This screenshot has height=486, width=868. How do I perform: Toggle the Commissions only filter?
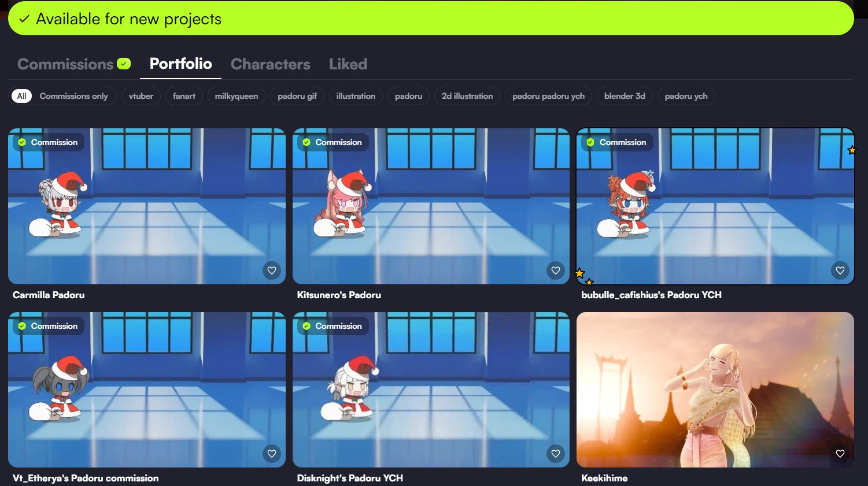click(73, 96)
